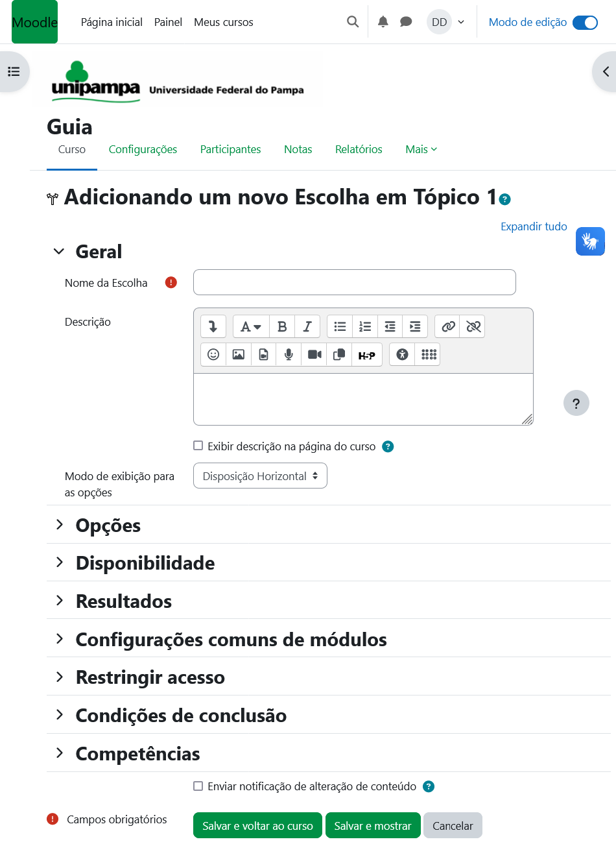The width and height of the screenshot is (616, 846).
Task: Switch to the Participantes tab
Action: pos(230,149)
